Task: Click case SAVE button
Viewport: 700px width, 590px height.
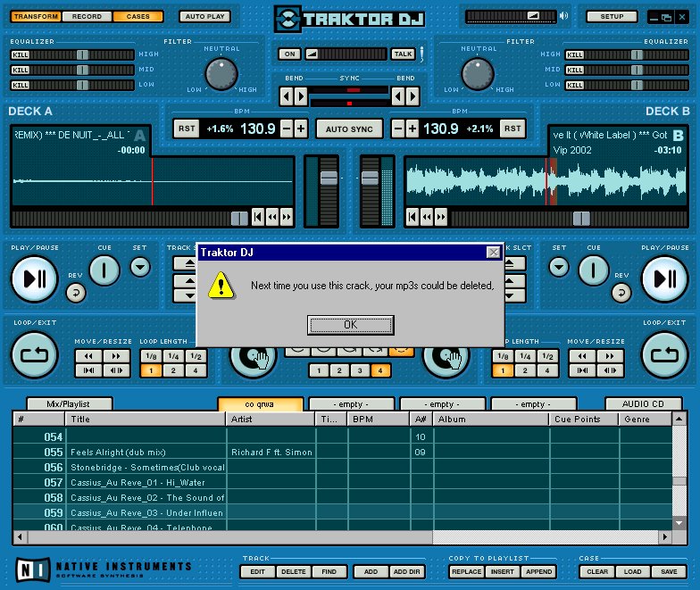Action: tap(669, 571)
